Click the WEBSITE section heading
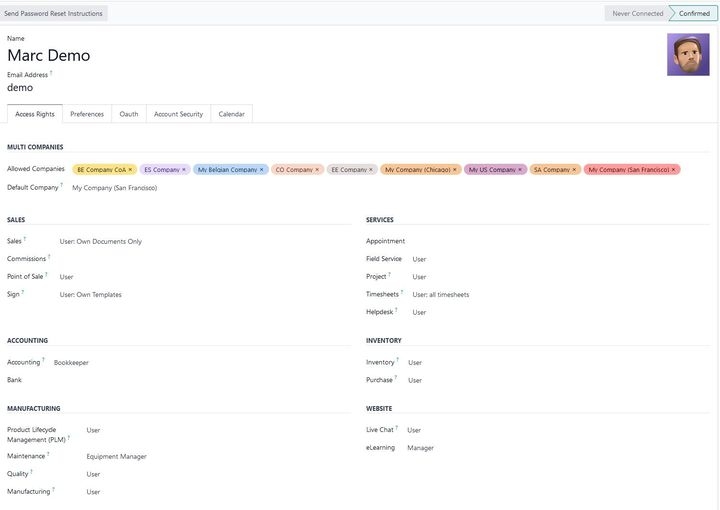Screen dimensions: 720x510 pyautogui.click(x=379, y=409)
